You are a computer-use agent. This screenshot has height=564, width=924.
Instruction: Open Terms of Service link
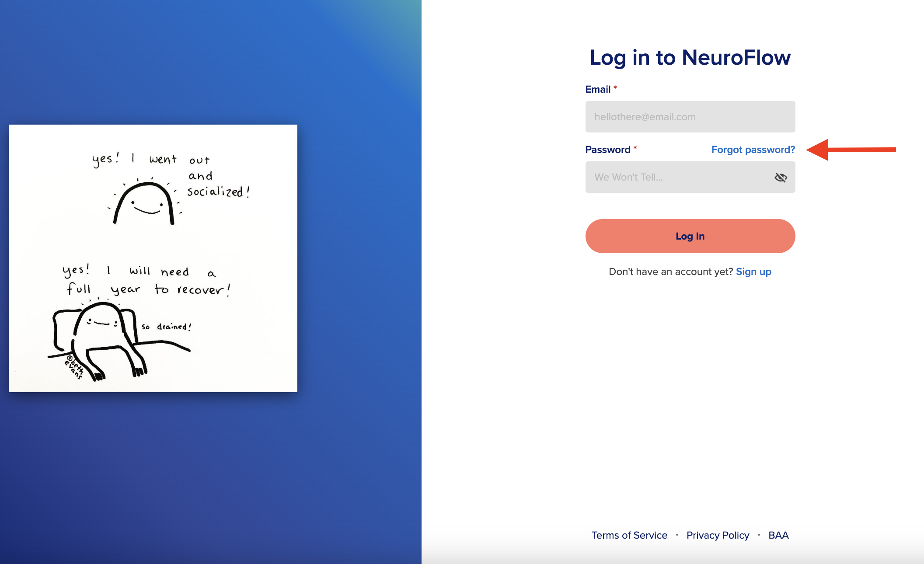[629, 535]
